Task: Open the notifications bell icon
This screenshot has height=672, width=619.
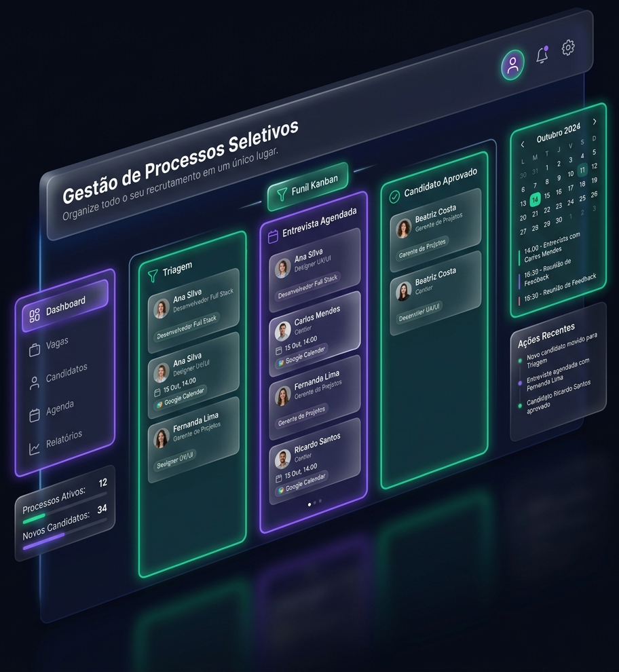Action: pos(542,55)
